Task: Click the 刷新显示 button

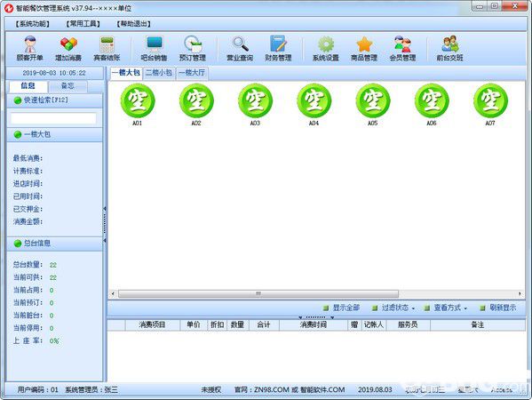Action: (x=498, y=308)
